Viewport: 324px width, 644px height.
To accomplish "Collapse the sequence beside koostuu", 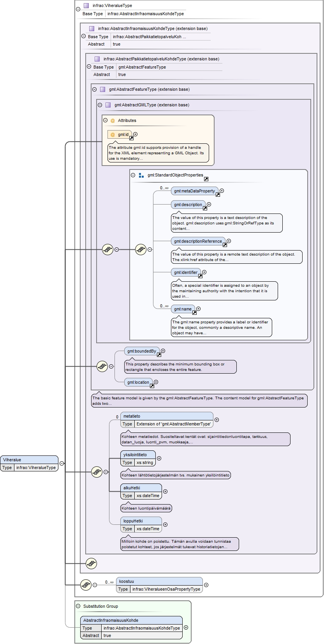I will [95, 584].
